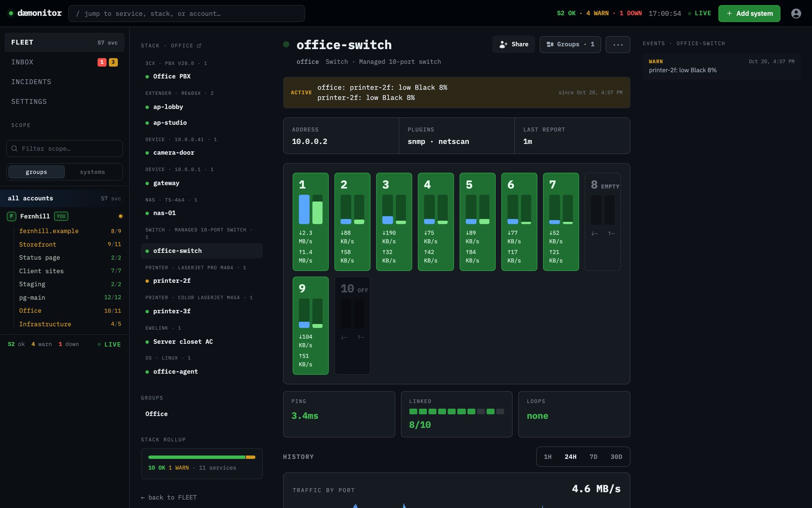Open the Office group in scope list
This screenshot has height=508, width=812.
70,311
